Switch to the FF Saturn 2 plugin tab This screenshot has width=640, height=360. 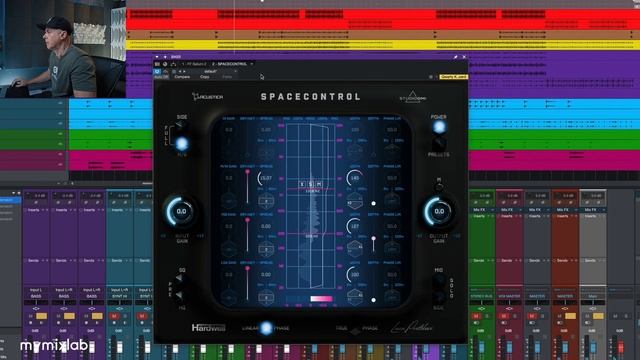tap(194, 64)
